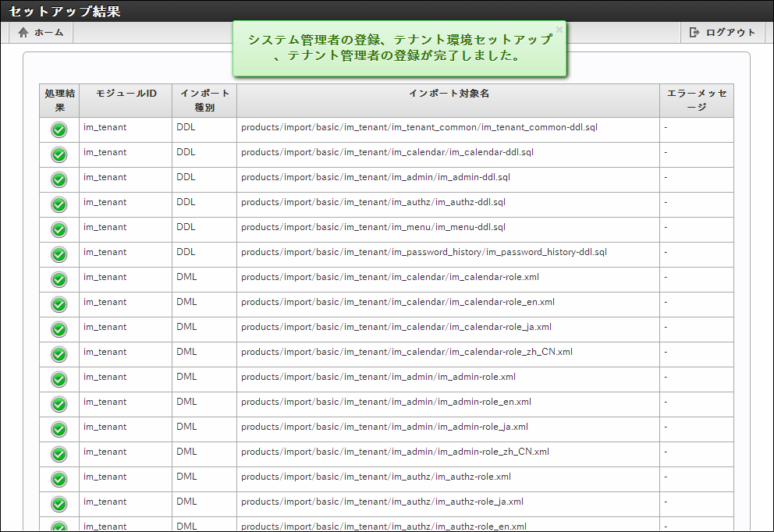The height and width of the screenshot is (532, 774).
Task: Click green checkmark for im_admin-ddl.sql row
Action: tap(59, 179)
